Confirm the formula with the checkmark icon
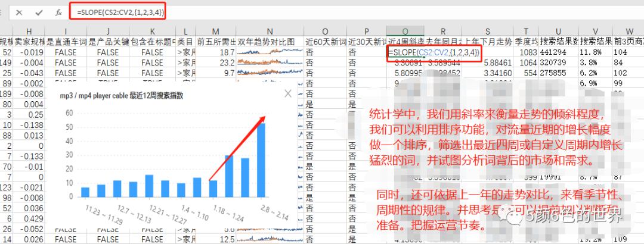 click(39, 12)
